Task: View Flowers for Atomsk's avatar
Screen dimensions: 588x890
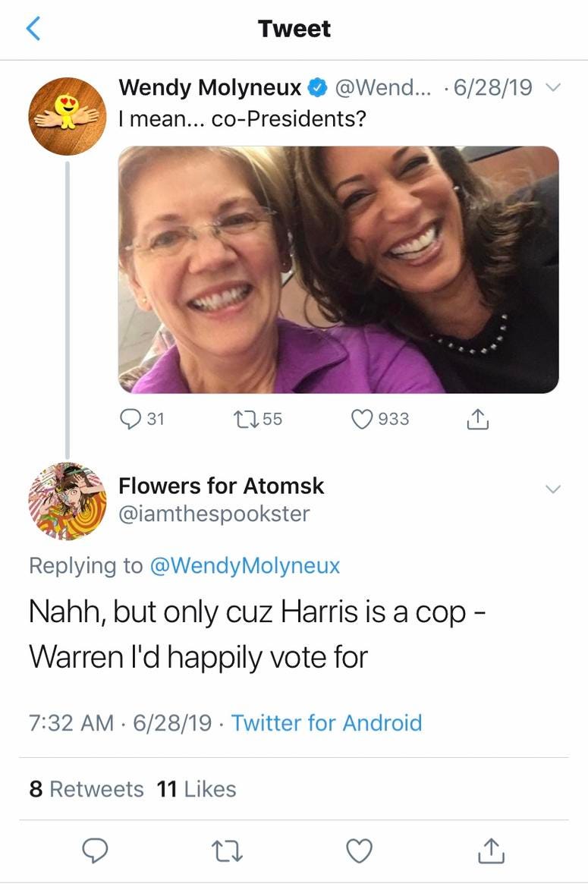Action: point(68,502)
